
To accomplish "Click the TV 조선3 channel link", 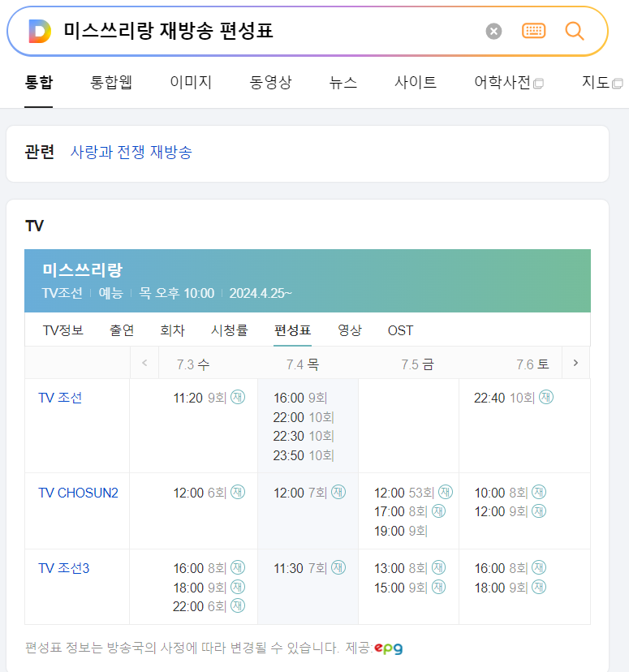I will click(x=64, y=568).
